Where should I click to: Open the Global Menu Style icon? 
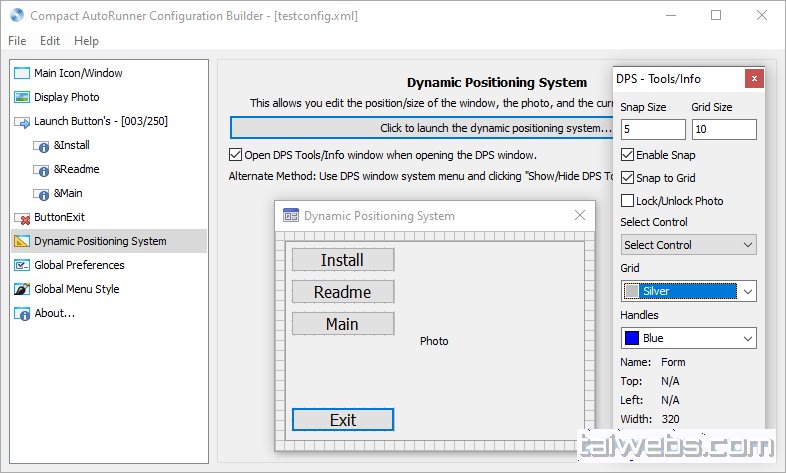22,289
